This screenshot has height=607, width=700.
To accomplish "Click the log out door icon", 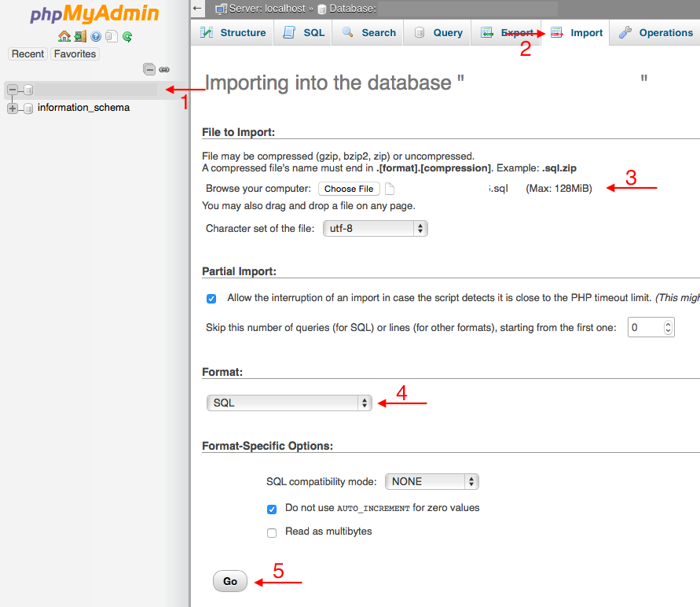I will point(79,36).
